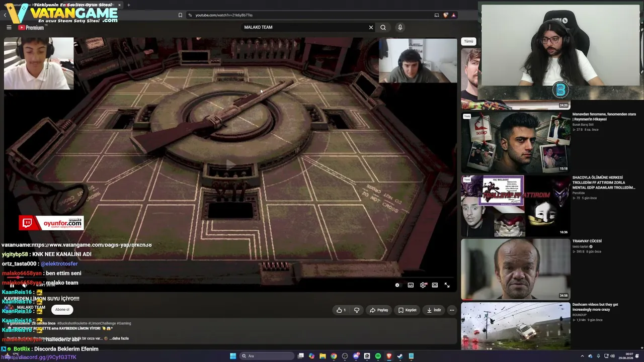The width and height of the screenshot is (644, 362).
Task: Download the video with İndir
Action: [434, 310]
